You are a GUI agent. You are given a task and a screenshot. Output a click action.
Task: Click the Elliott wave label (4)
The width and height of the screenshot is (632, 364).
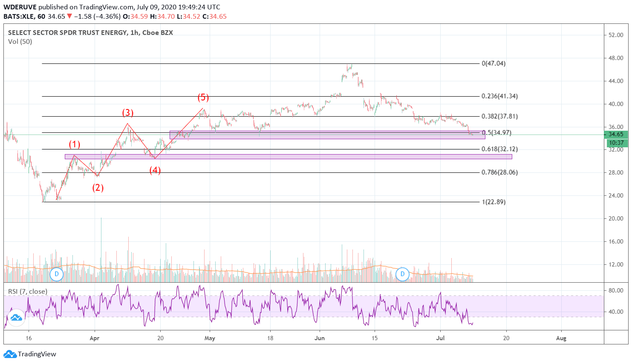pos(155,171)
